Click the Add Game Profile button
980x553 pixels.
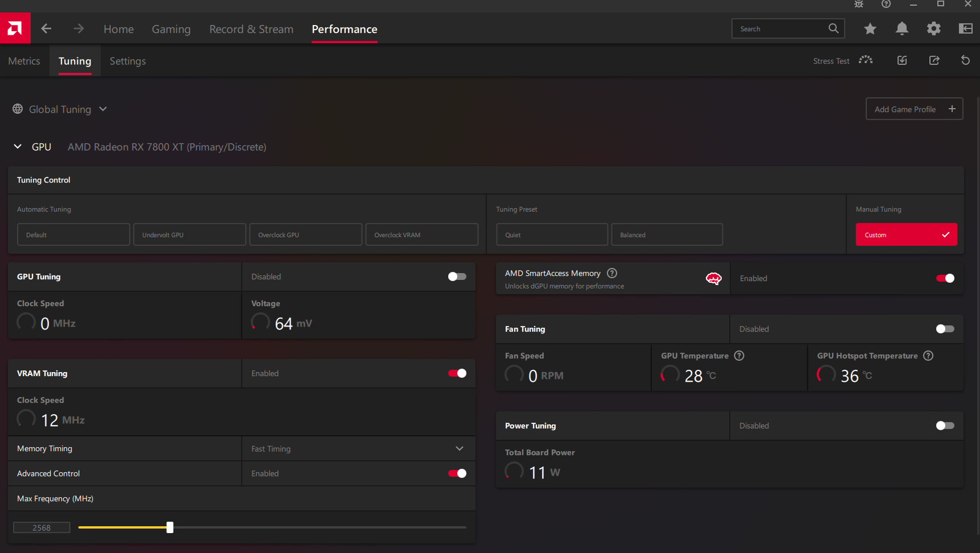(x=914, y=109)
